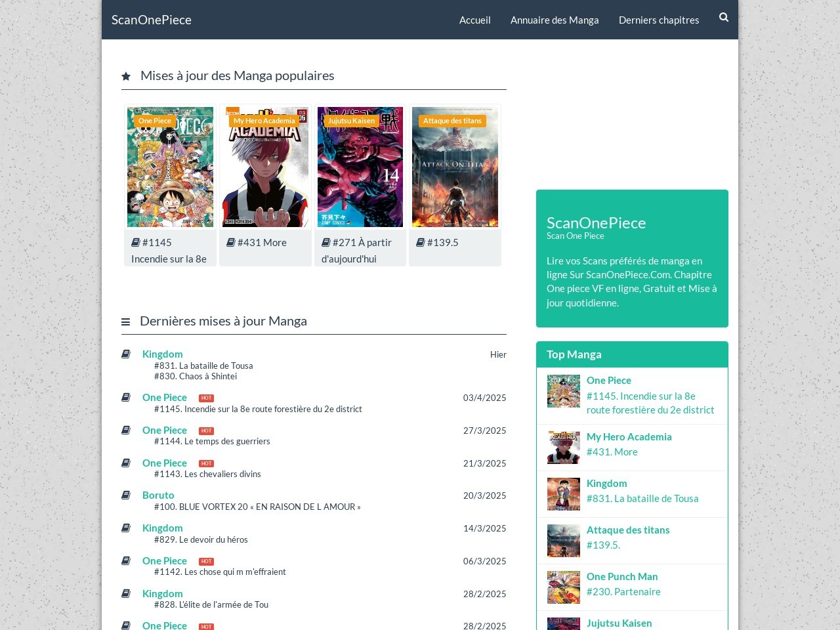Click the HOT badge next to One Piece #1144
The width and height of the screenshot is (840, 630).
[x=206, y=430]
